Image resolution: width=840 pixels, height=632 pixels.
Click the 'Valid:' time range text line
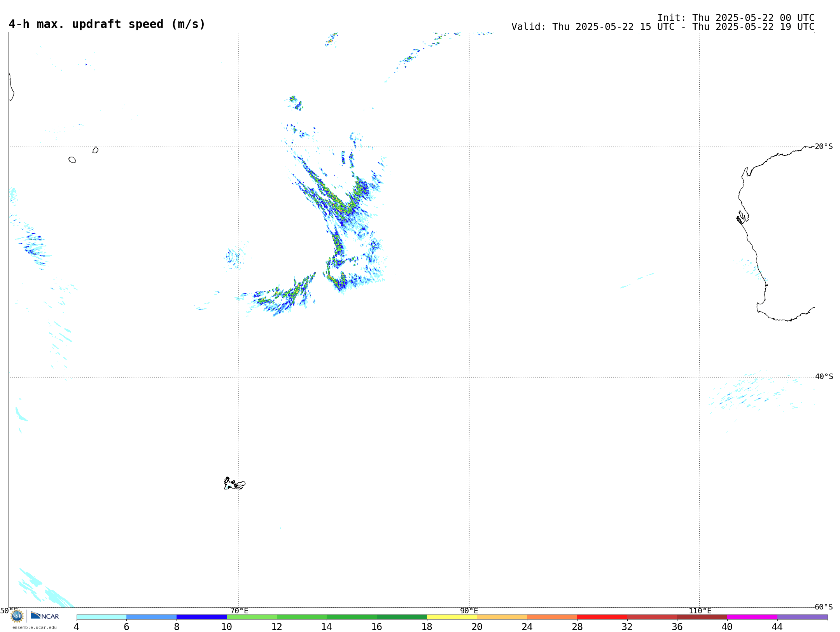663,27
